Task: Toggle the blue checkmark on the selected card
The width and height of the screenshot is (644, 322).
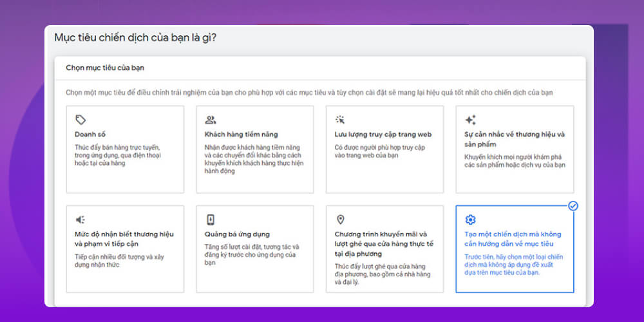Action: point(573,206)
